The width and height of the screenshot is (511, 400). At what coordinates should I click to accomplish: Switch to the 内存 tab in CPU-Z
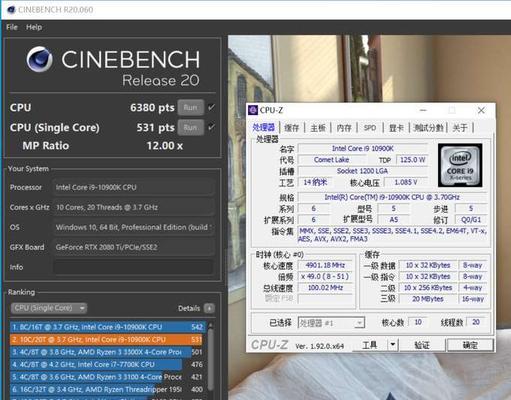pyautogui.click(x=344, y=128)
